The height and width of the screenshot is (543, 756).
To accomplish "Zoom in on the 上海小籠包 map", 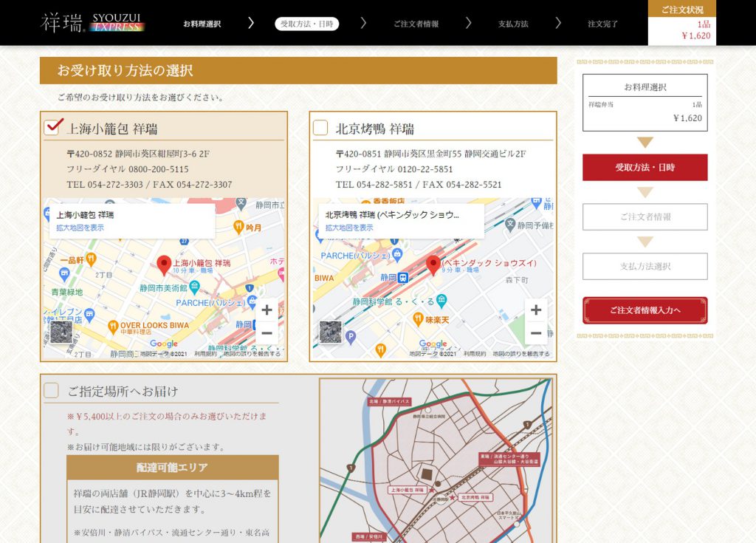I will coord(267,310).
